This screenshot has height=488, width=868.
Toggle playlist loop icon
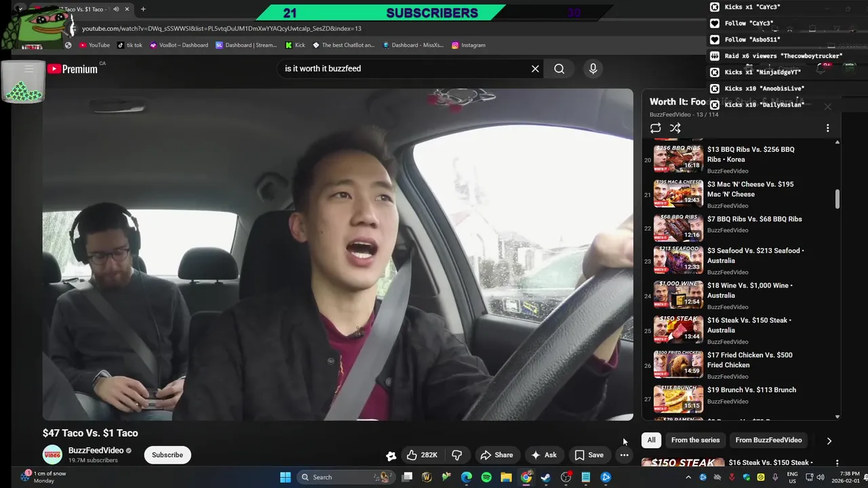click(x=655, y=127)
